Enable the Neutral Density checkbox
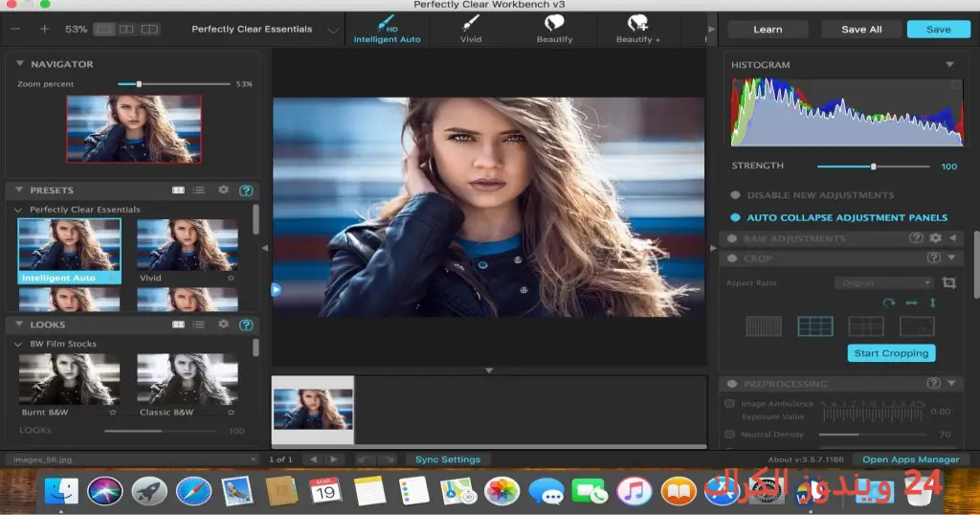This screenshot has height=515, width=980. click(729, 435)
